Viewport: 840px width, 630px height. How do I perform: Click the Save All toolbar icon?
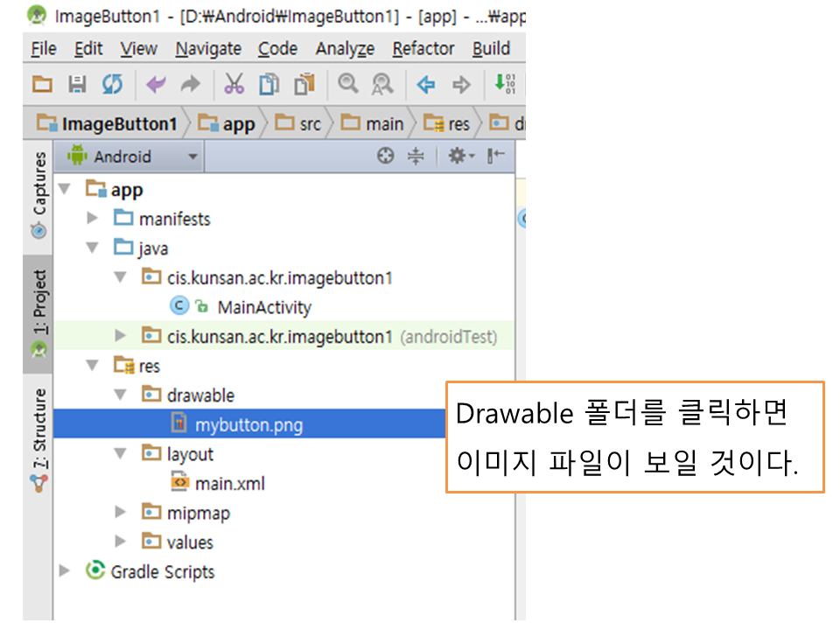[x=77, y=84]
